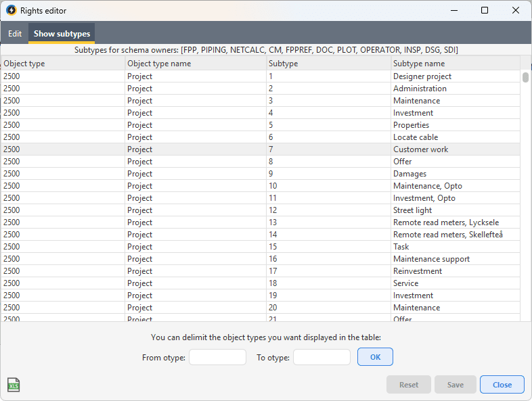
Task: Click the Rights editor app icon
Action: 11,11
